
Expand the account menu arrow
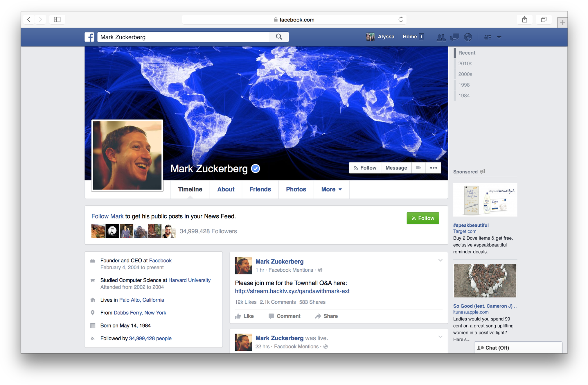[499, 37]
